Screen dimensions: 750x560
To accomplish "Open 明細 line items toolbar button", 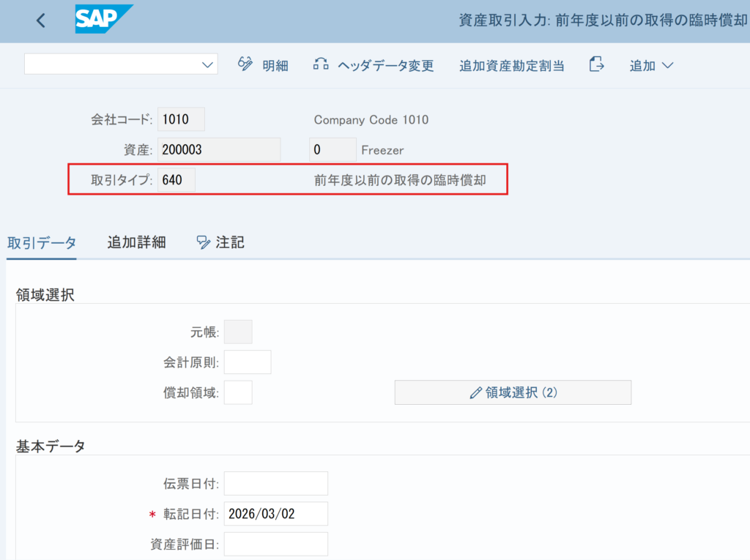I will point(264,65).
